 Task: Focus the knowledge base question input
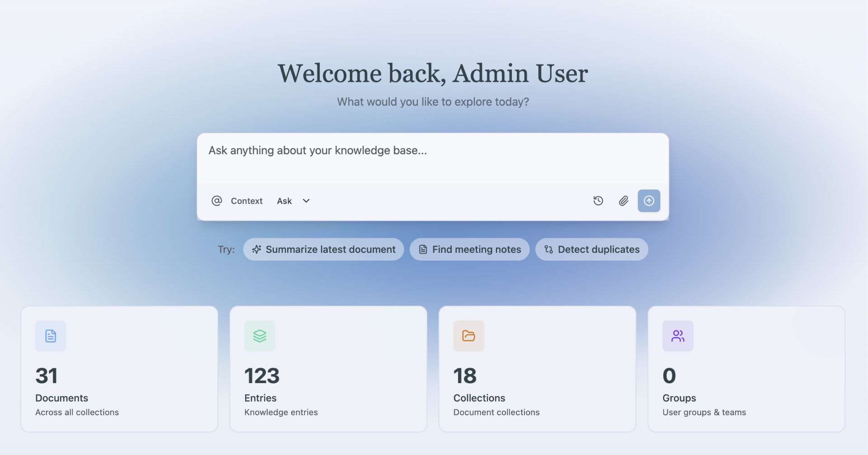click(432, 158)
